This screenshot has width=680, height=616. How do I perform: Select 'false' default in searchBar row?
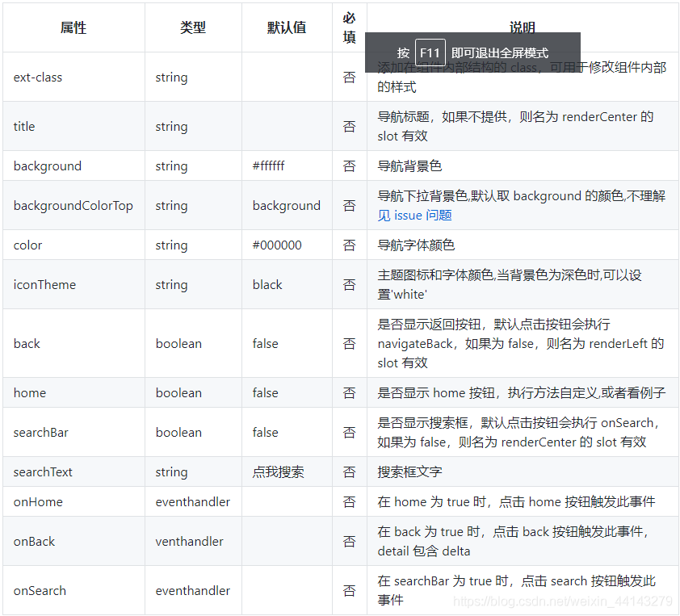[x=266, y=432]
